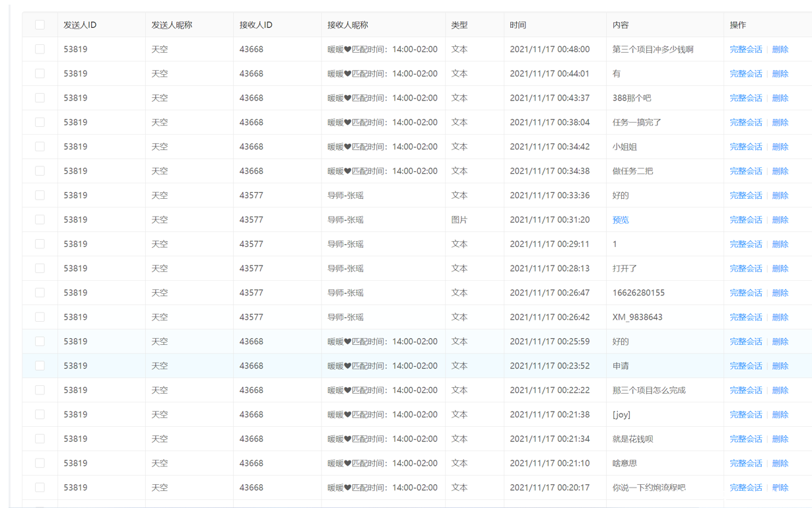Click the 发送人ID column header
This screenshot has height=508, width=812.
[80, 25]
